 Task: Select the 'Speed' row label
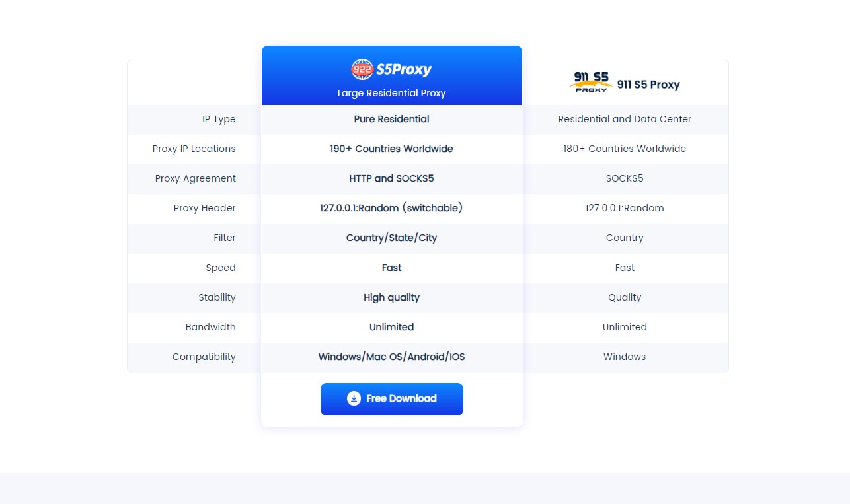coord(221,268)
